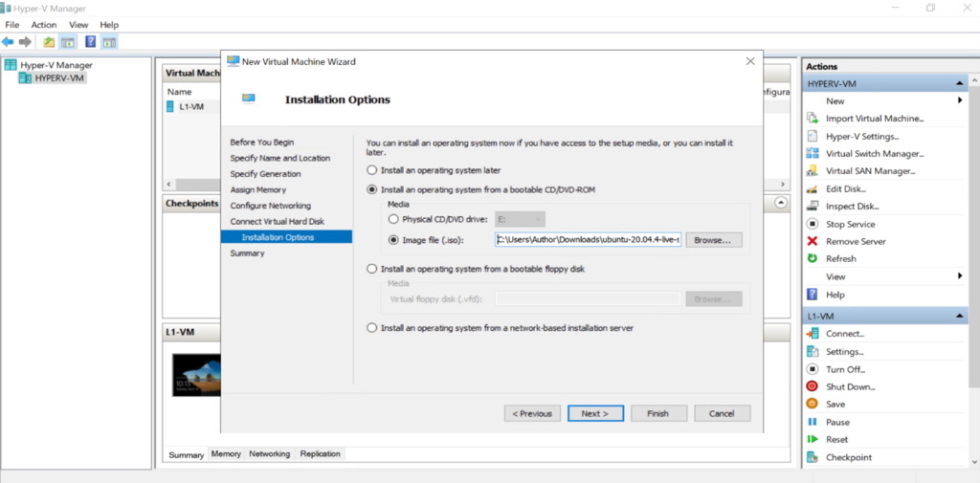Choose Physical CD/DVD drive radio button

(x=393, y=219)
